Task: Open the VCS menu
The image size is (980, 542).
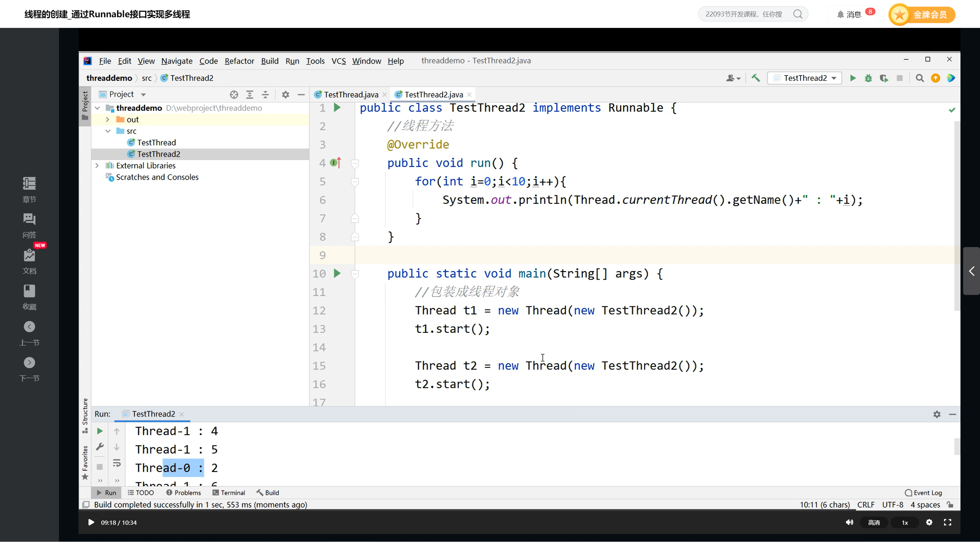Action: tap(338, 61)
